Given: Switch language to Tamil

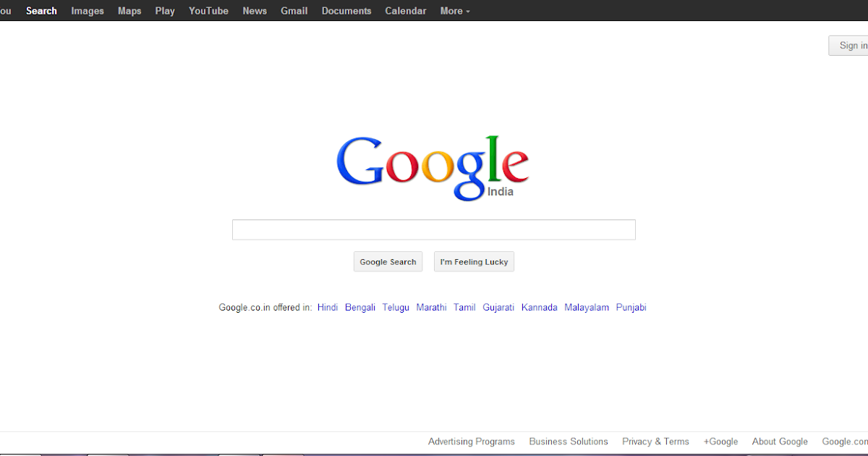Looking at the screenshot, I should click(464, 308).
